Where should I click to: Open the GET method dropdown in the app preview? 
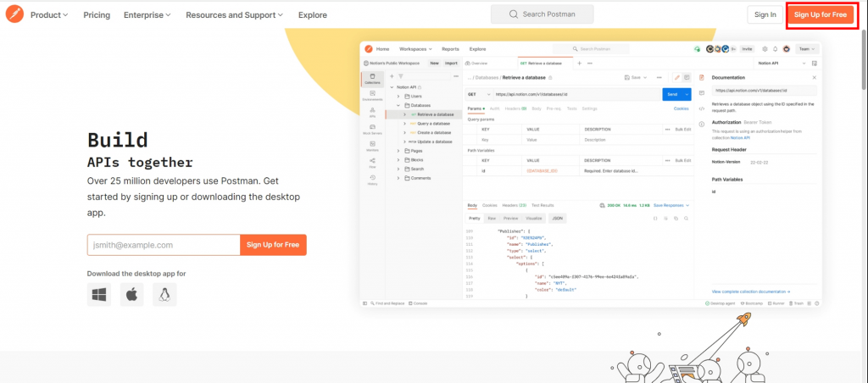(478, 94)
